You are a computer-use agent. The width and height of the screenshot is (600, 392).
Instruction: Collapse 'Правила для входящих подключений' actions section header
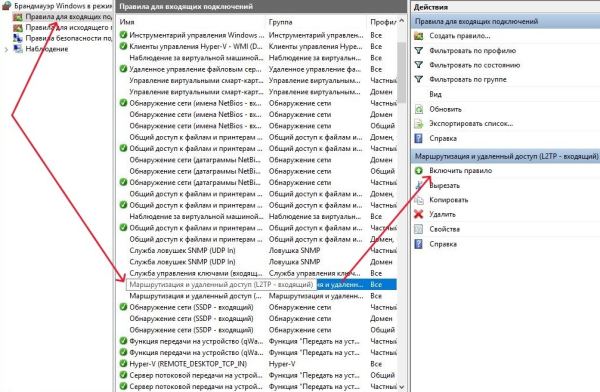(505, 21)
